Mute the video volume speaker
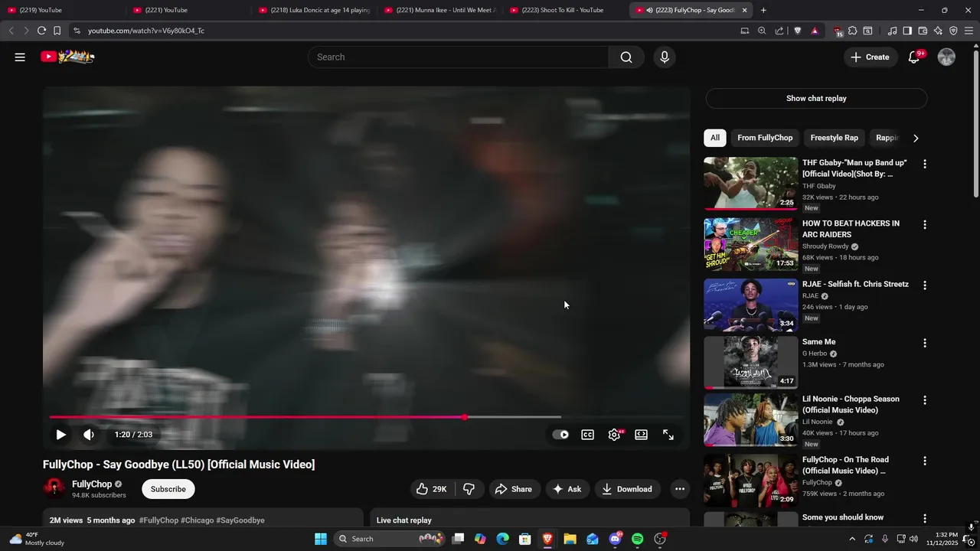Screen dimensions: 980x551 (89, 435)
